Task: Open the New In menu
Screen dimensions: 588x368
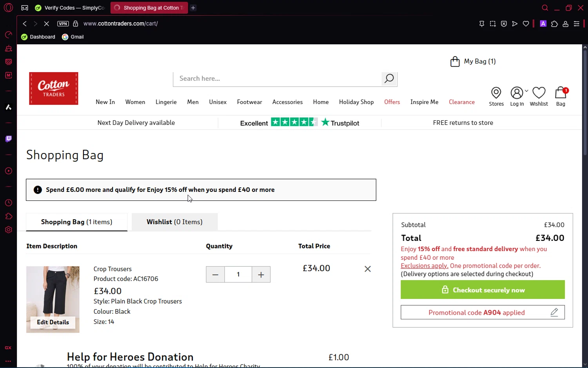Action: coord(105,102)
